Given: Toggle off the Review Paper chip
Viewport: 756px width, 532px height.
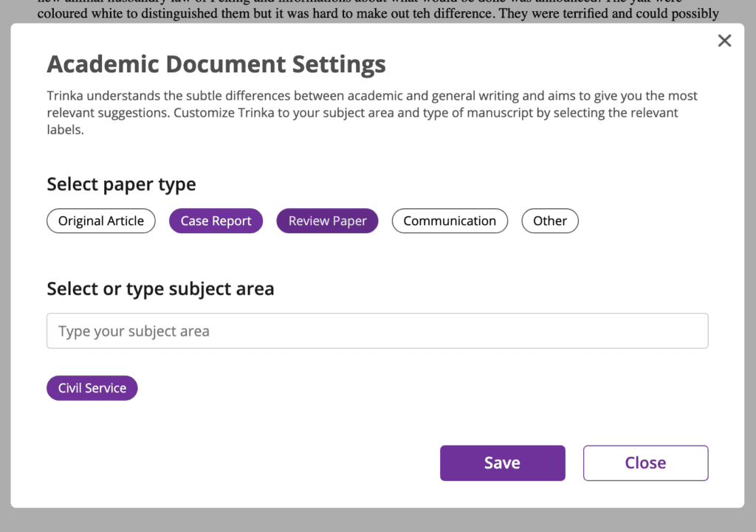Looking at the screenshot, I should (x=327, y=221).
